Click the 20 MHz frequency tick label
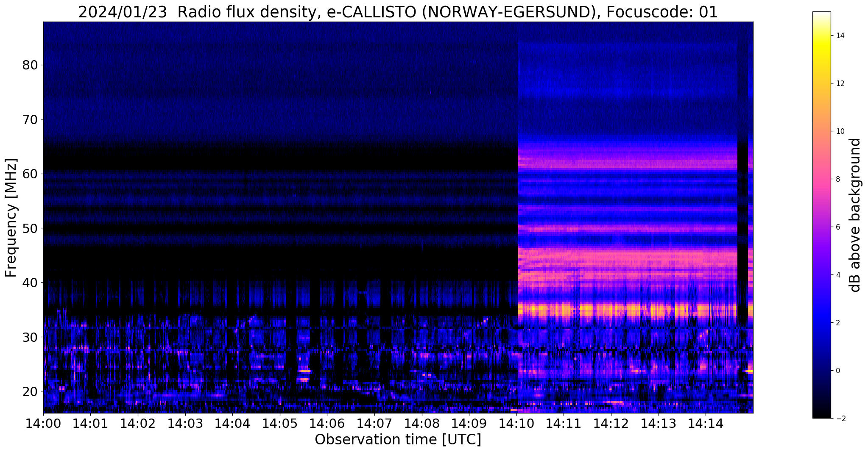Screen dimensions: 868x452 coord(29,391)
